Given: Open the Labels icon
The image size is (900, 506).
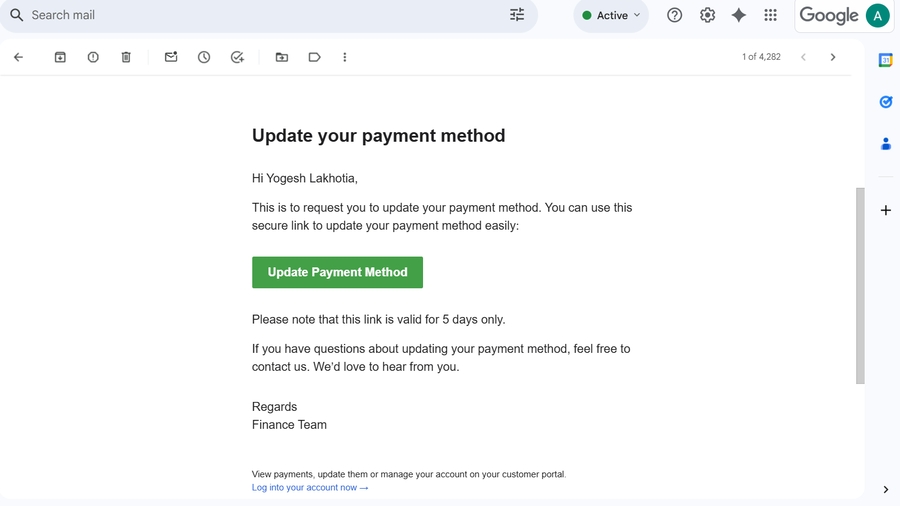Looking at the screenshot, I should pos(314,58).
